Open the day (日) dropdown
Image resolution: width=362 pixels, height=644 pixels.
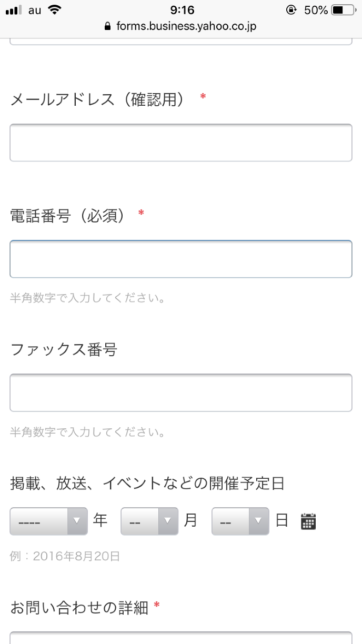pyautogui.click(x=240, y=521)
